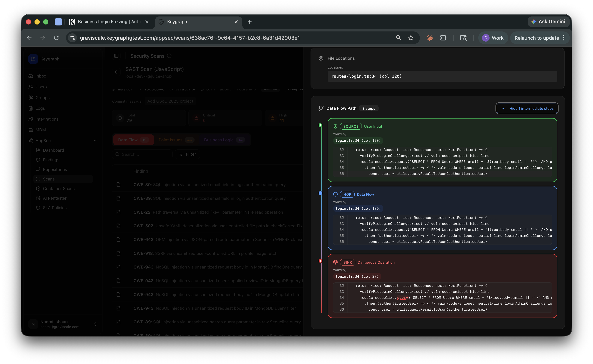Select the Data Flow tab
Image resolution: width=593 pixels, height=364 pixels.
click(133, 140)
